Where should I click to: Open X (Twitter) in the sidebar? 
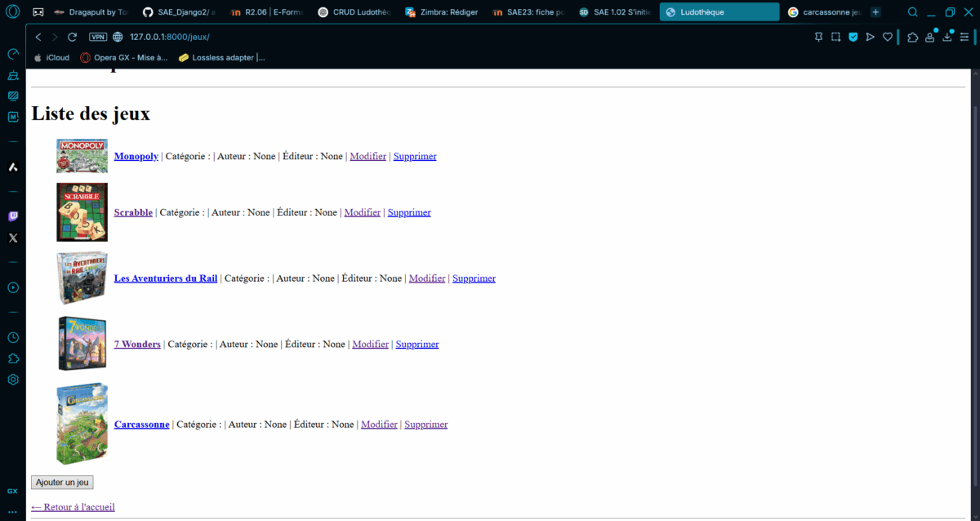pos(13,238)
